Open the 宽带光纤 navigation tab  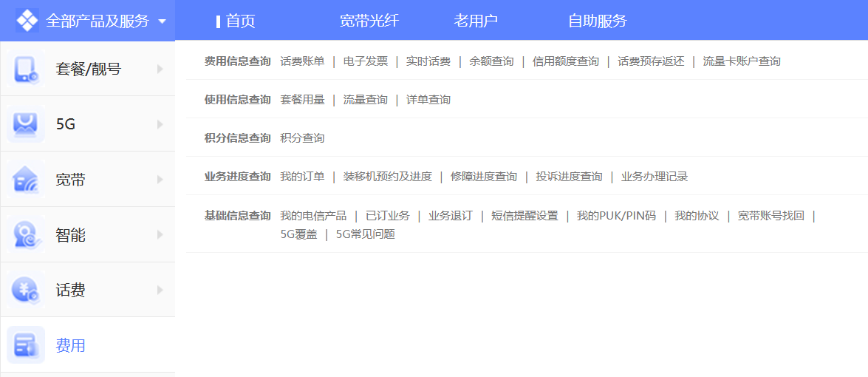[369, 21]
